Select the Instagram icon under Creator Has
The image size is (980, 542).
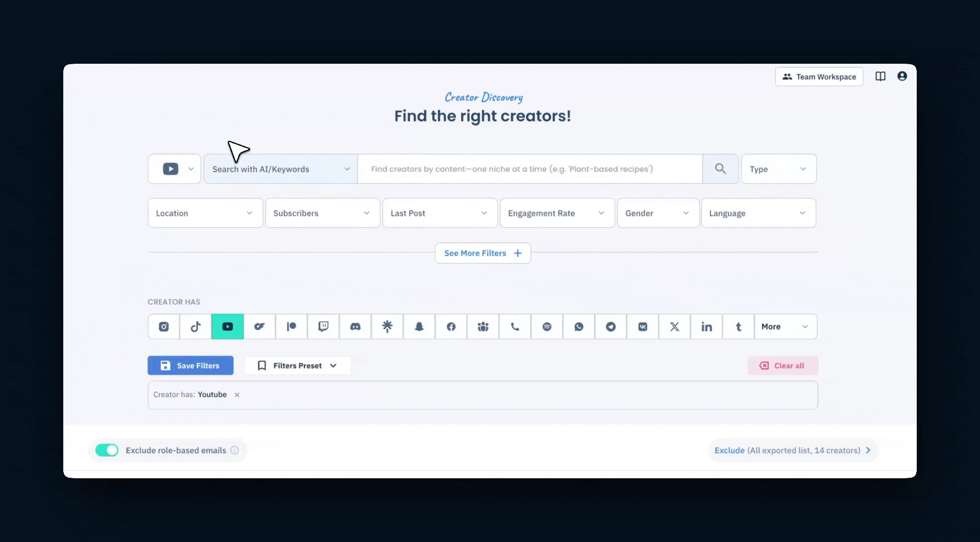coord(164,327)
